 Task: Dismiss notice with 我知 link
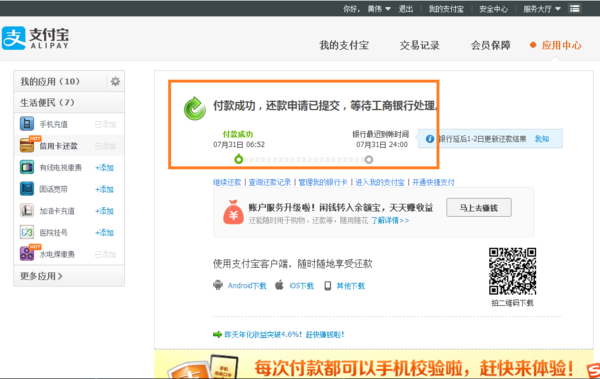click(542, 139)
